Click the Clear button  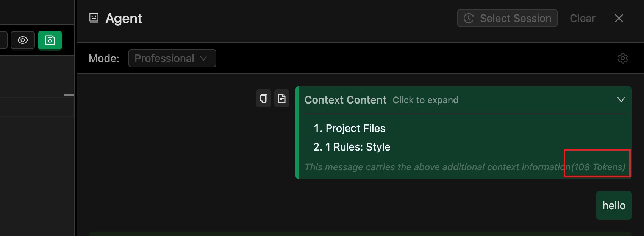[582, 18]
